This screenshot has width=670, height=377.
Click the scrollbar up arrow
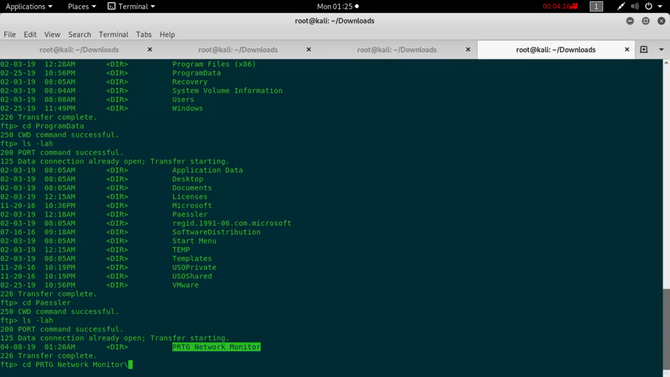[x=666, y=62]
